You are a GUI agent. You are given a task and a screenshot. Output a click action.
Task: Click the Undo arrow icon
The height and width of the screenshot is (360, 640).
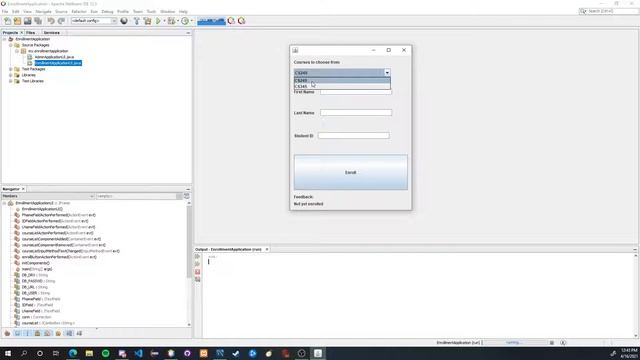[51, 21]
